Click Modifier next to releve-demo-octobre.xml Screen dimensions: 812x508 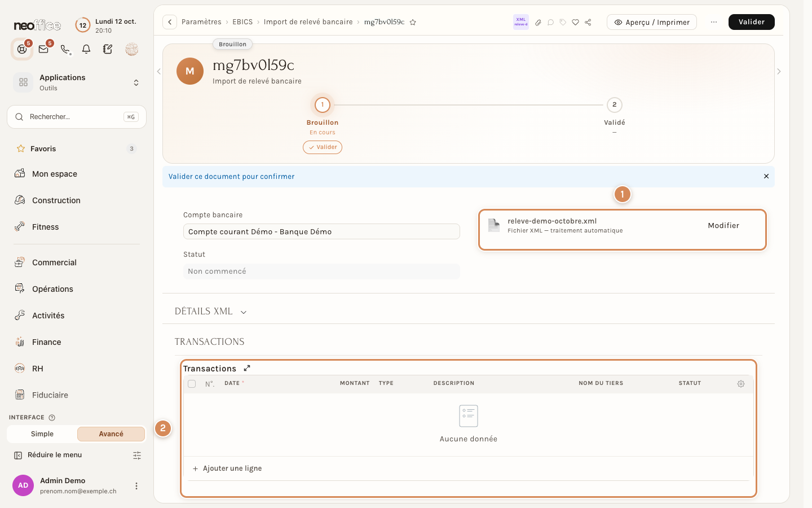723,225
